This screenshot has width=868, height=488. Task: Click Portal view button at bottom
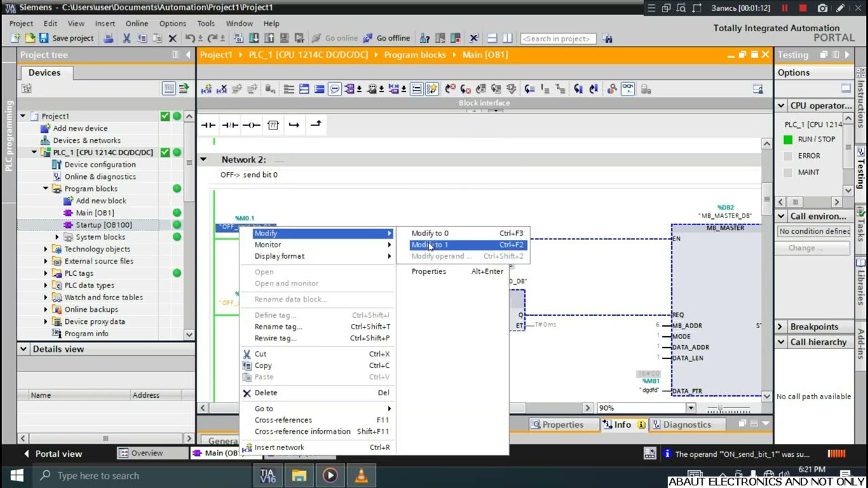pyautogui.click(x=53, y=453)
